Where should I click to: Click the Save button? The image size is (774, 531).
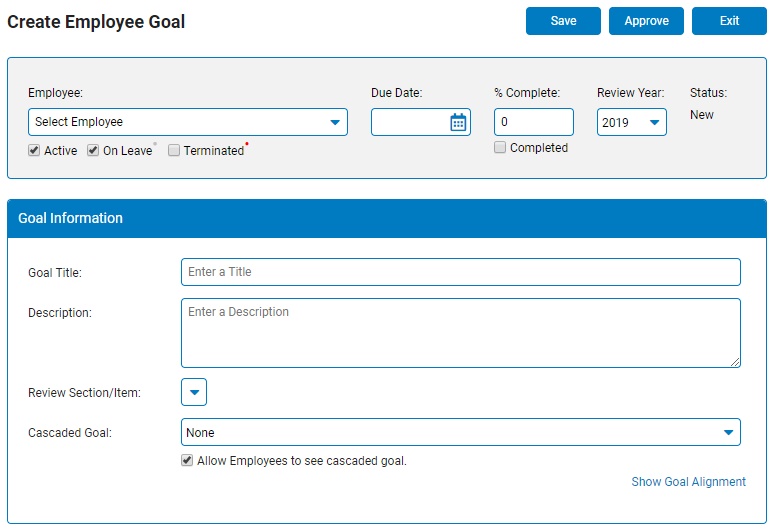pos(563,21)
